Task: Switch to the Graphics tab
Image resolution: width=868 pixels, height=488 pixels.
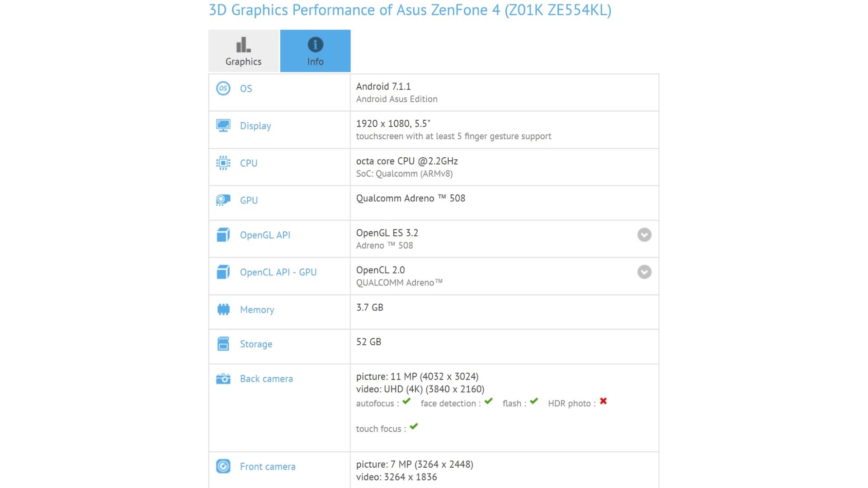Action: point(243,51)
